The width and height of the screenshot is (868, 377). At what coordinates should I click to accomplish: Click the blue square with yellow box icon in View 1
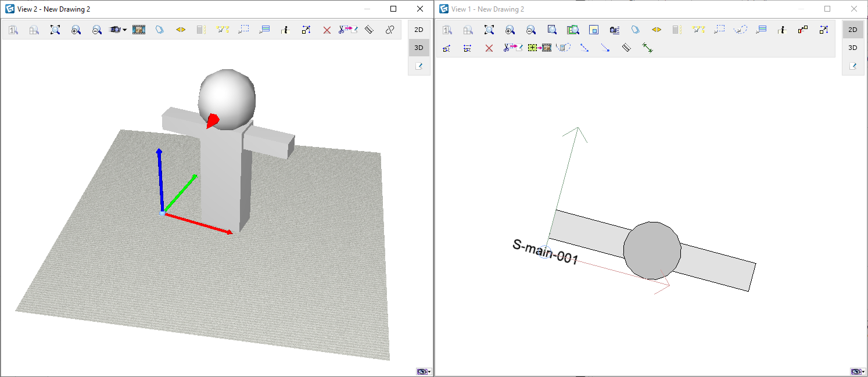point(594,30)
